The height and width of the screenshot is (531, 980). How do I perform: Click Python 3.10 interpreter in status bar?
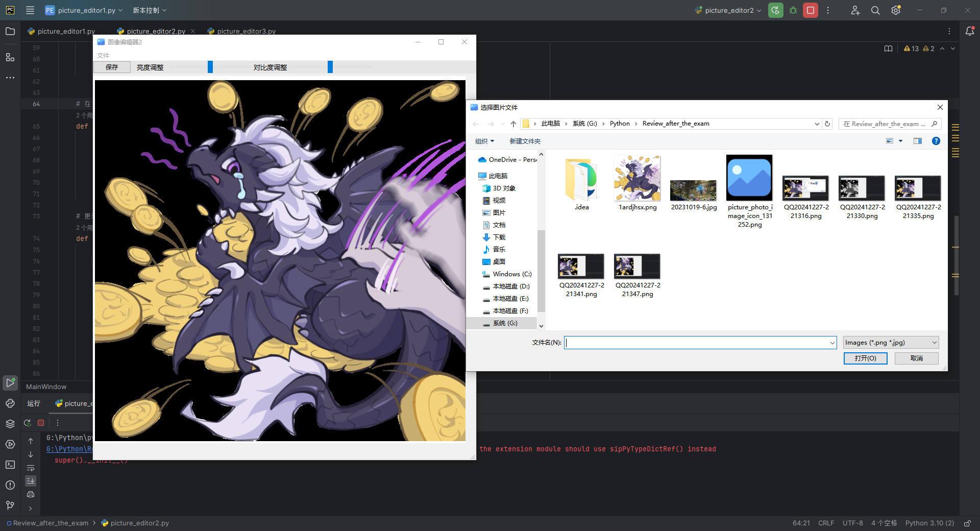pyautogui.click(x=929, y=523)
